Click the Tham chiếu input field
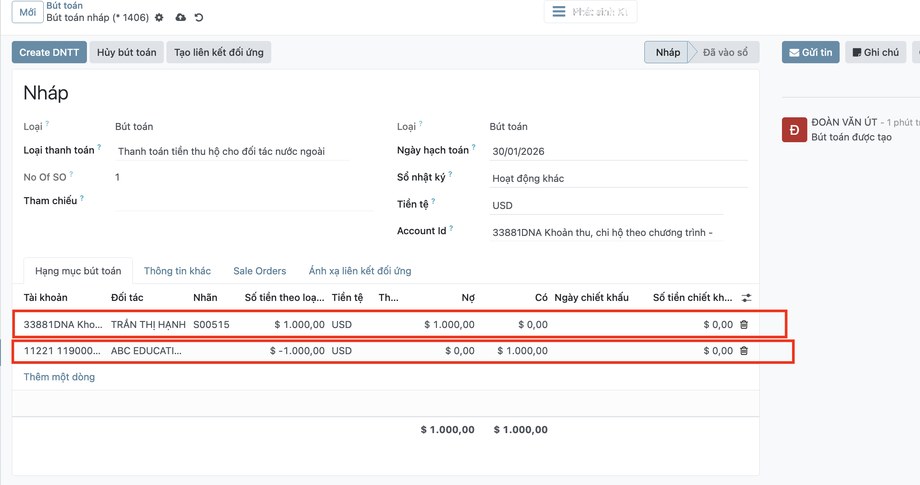This screenshot has height=485, width=920. (x=244, y=201)
